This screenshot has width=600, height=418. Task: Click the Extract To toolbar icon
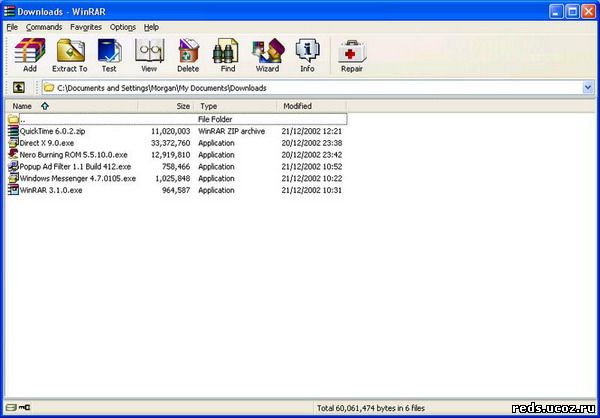(x=70, y=51)
